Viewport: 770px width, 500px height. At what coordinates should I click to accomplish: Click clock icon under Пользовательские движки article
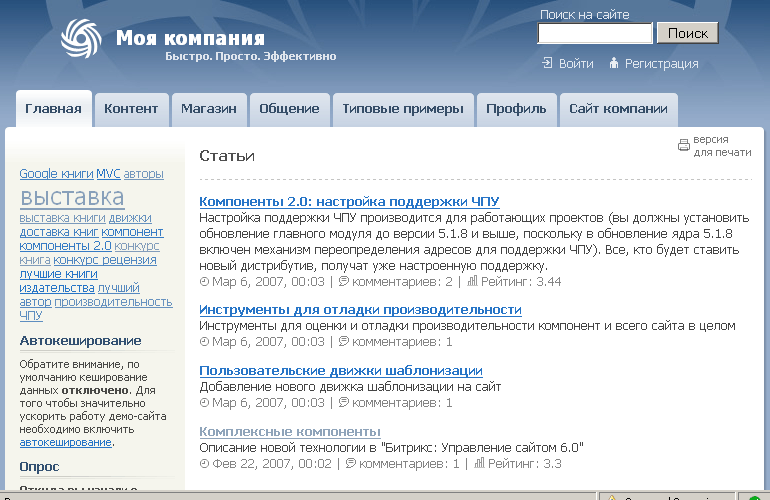pos(204,403)
